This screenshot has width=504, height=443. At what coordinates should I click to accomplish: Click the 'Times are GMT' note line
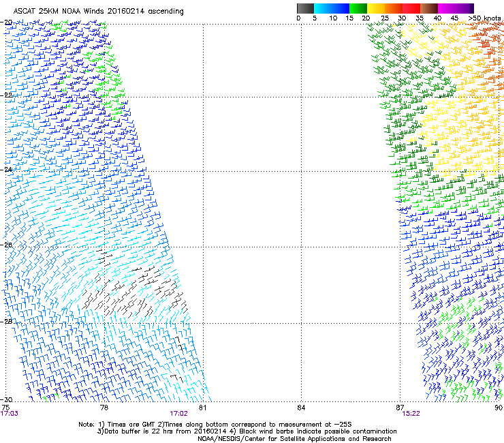[215, 425]
